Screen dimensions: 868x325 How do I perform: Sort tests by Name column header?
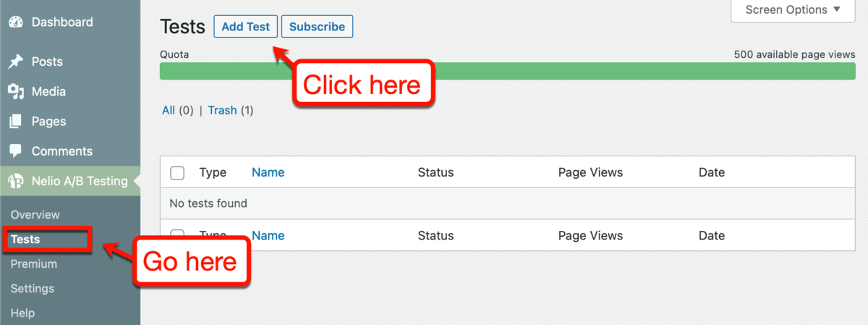(x=268, y=172)
